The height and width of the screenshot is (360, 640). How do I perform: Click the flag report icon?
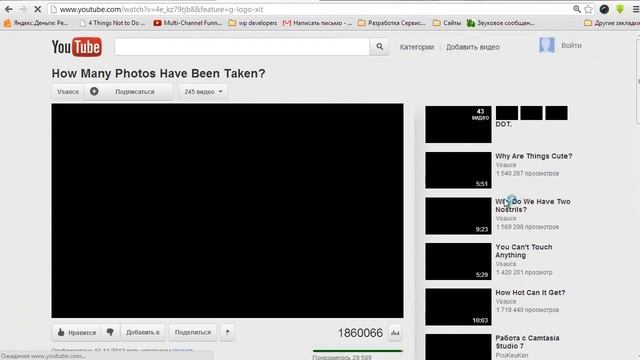click(x=228, y=332)
